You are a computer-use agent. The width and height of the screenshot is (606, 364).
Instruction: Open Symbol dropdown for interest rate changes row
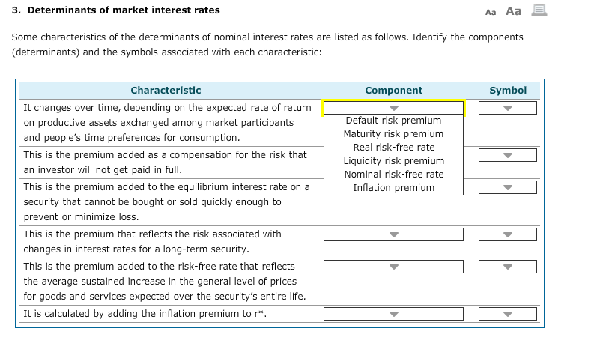[508, 234]
